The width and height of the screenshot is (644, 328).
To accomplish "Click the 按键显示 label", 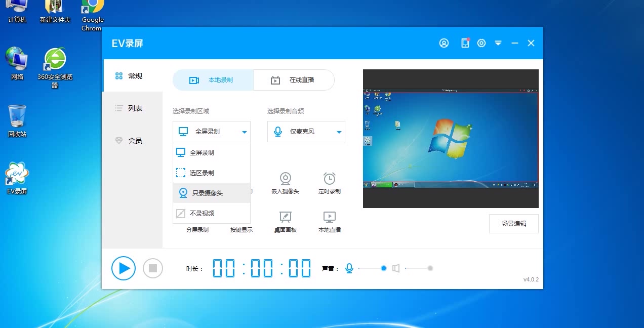I will pos(241,230).
